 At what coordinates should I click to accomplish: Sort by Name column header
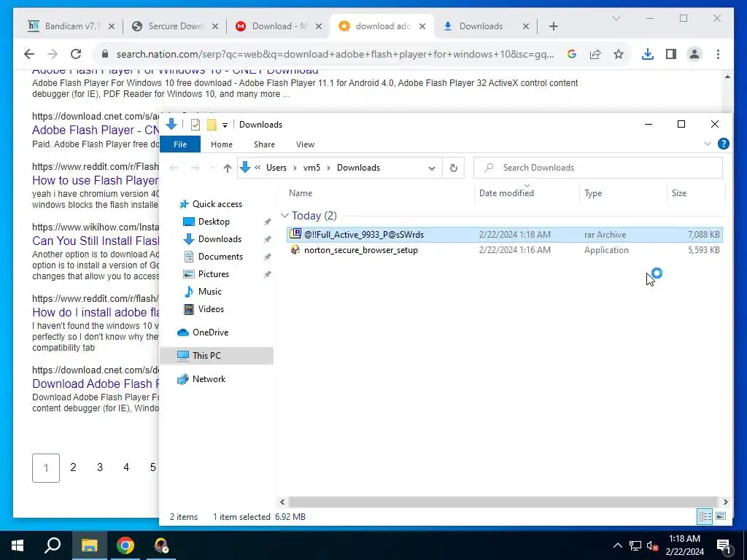(301, 192)
